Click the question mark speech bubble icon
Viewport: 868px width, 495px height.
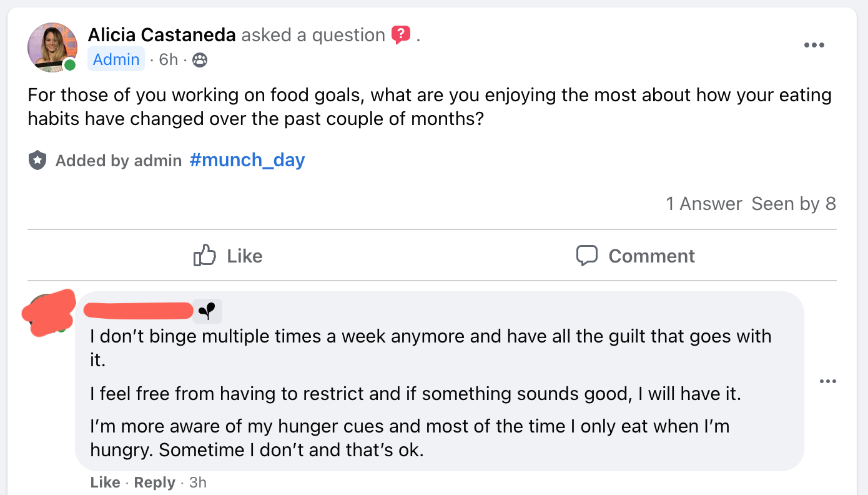pos(400,35)
